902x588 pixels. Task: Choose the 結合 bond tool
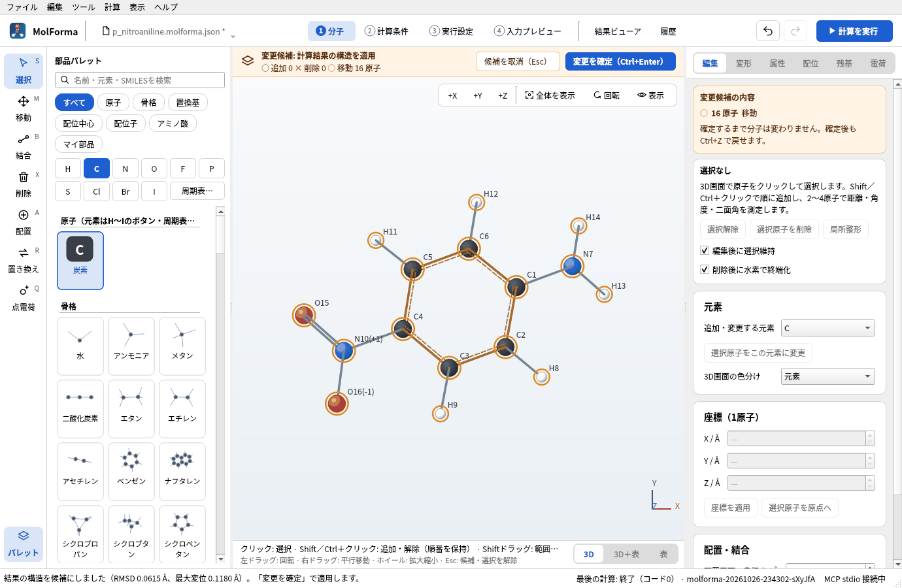24,146
